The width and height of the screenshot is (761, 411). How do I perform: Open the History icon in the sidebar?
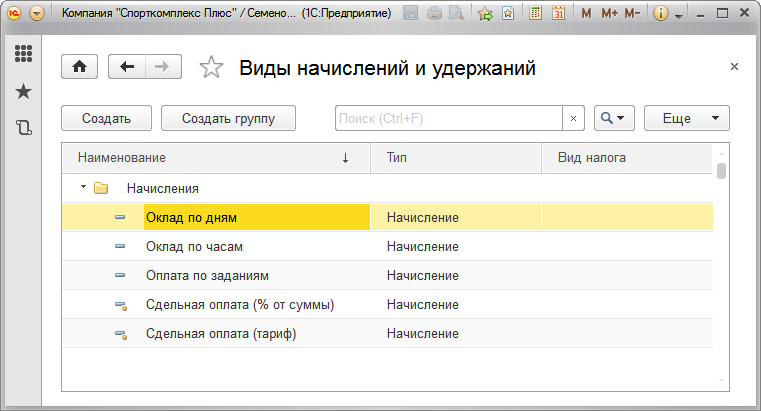tap(23, 127)
